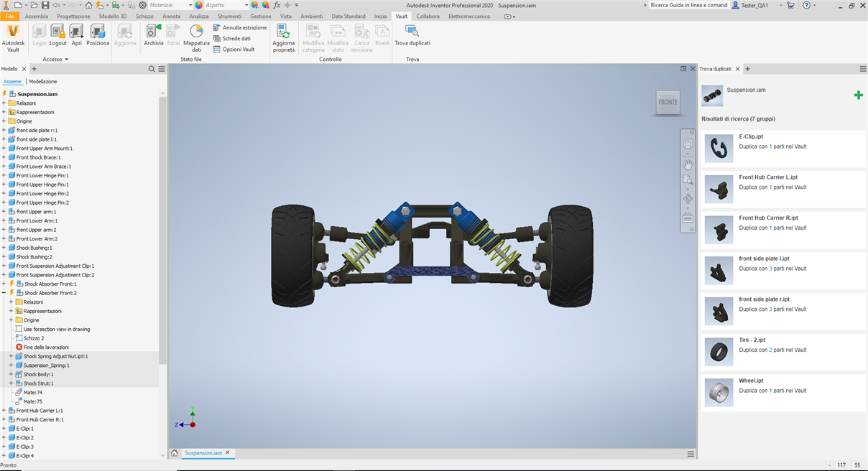The width and height of the screenshot is (868, 471).
Task: Click the zoom navigation icon
Action: point(688,180)
